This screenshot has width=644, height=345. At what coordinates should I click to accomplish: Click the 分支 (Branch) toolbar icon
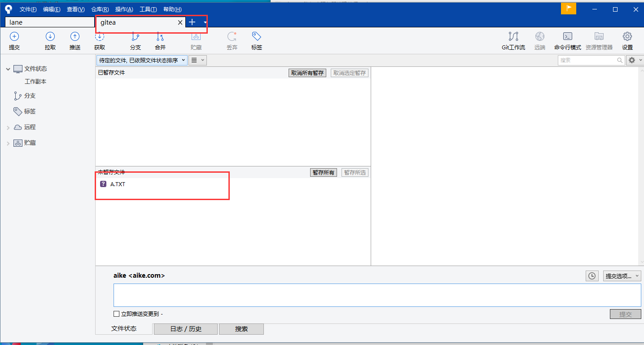pos(135,37)
